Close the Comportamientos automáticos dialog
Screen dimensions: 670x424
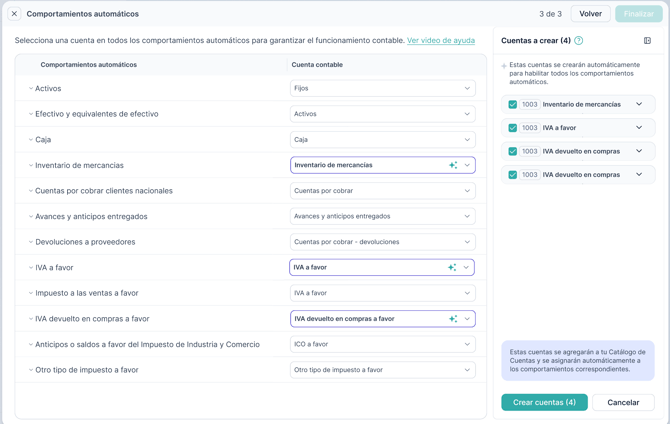(14, 14)
